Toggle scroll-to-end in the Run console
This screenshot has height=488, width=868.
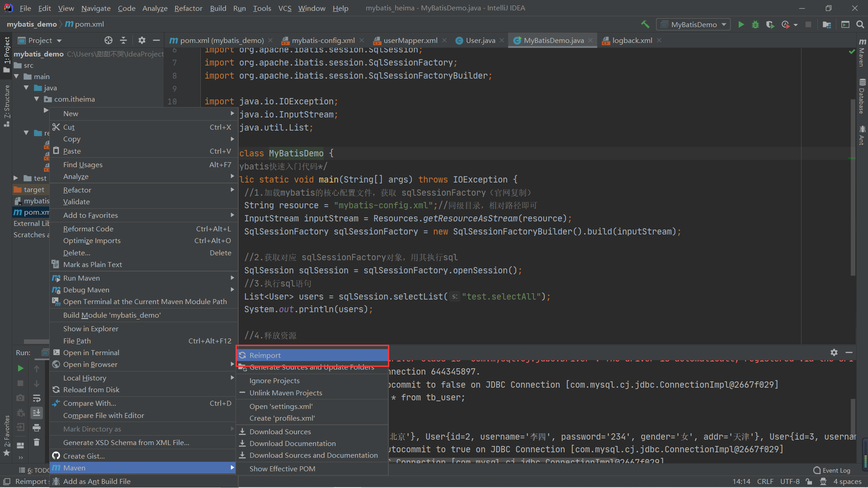pyautogui.click(x=37, y=413)
